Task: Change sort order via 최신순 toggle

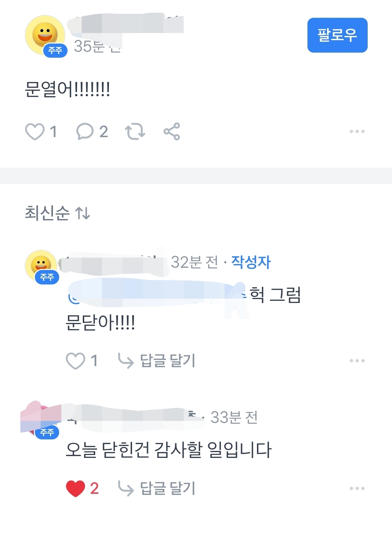Action: tap(57, 213)
